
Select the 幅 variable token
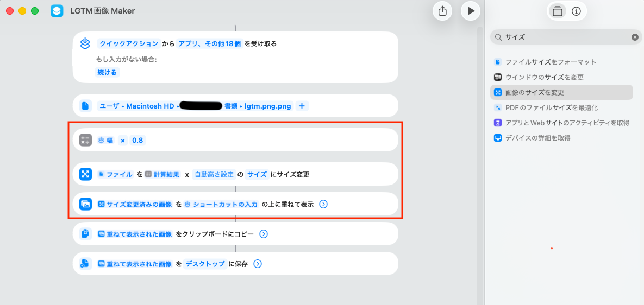coord(106,140)
